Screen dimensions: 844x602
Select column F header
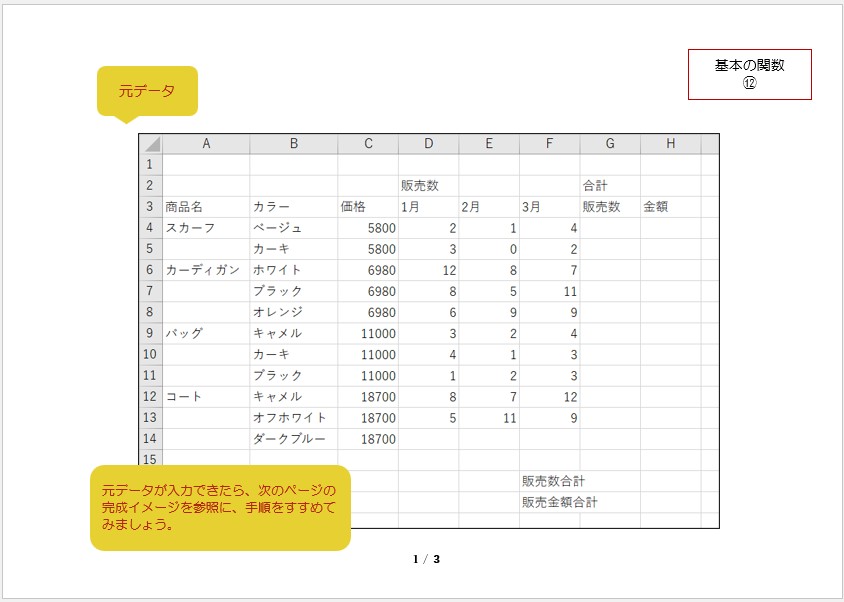550,144
